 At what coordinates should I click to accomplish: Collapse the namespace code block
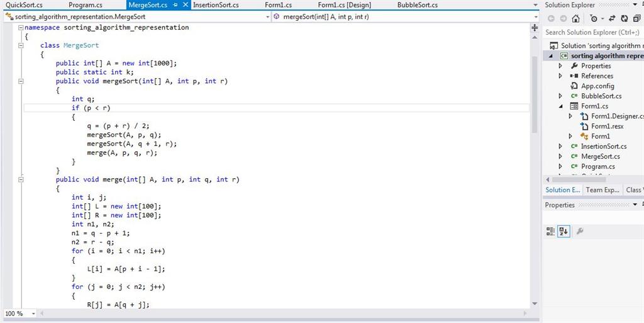(x=21, y=28)
